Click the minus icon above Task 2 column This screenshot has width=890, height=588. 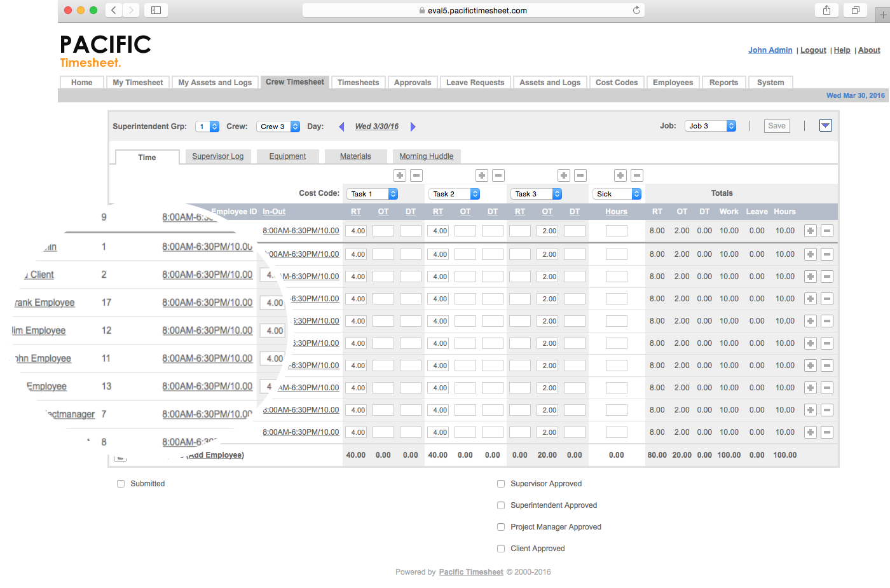pyautogui.click(x=498, y=175)
